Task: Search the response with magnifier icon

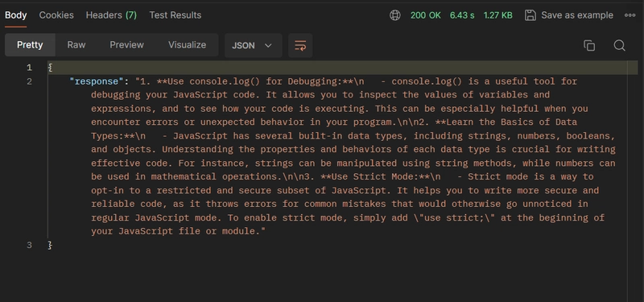Action: 619,46
